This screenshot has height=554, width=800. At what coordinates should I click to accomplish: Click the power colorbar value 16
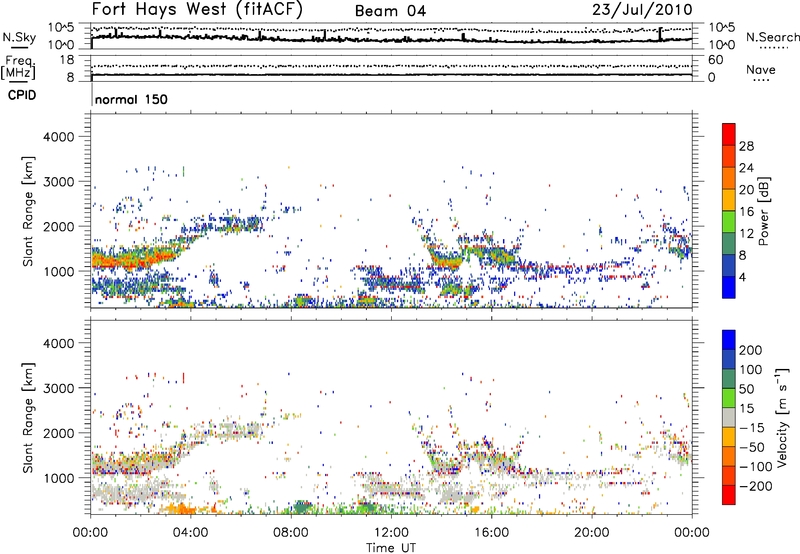click(746, 212)
